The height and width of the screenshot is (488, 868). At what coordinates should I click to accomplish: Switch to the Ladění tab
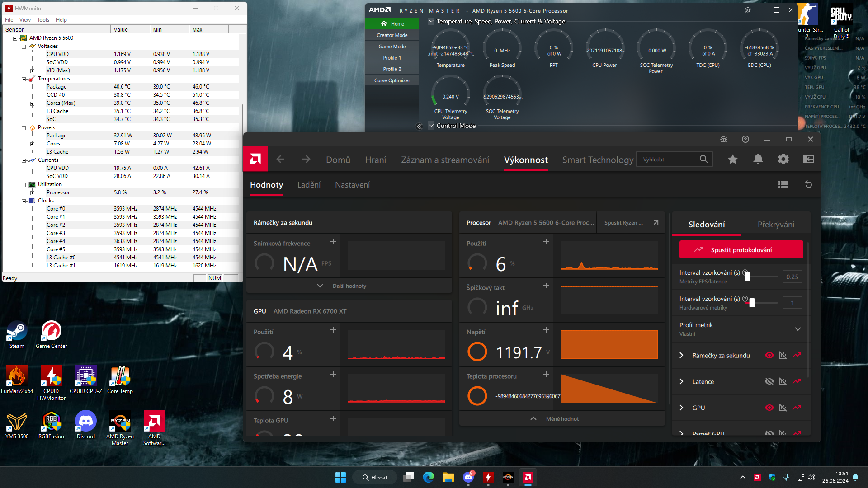[309, 185]
